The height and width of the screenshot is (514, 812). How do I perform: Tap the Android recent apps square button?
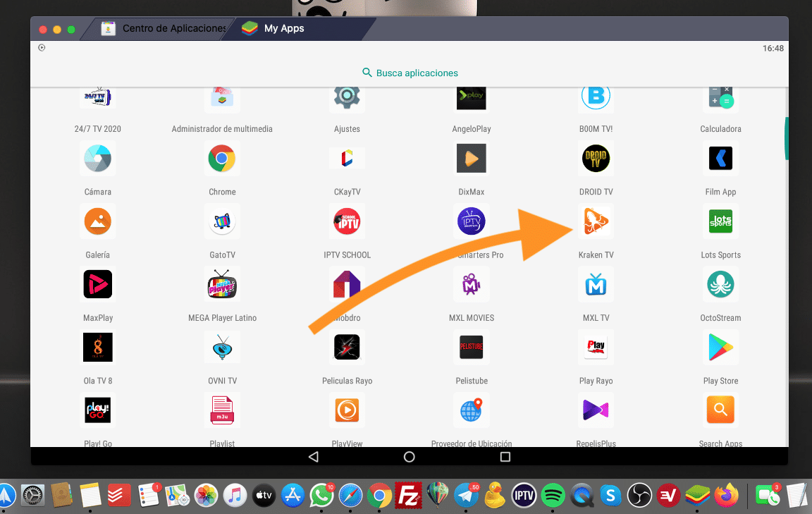(505, 456)
